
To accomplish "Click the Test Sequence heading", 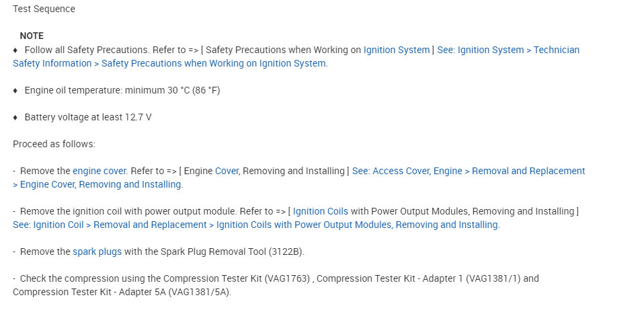I will (44, 9).
